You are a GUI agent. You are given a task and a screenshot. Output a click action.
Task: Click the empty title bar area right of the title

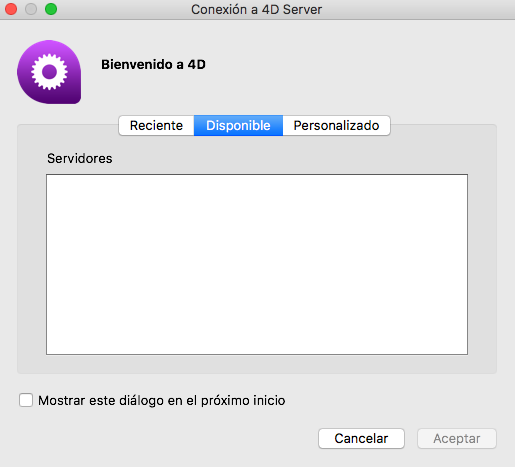click(x=417, y=9)
